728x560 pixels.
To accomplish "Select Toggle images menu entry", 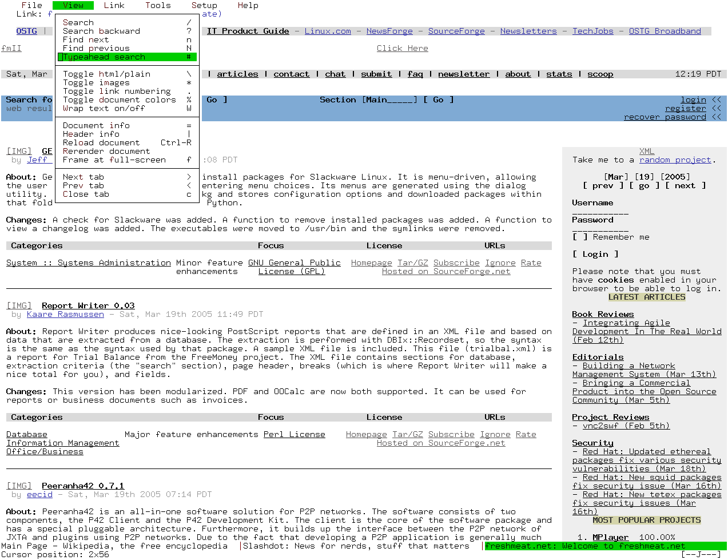I will pyautogui.click(x=127, y=83).
